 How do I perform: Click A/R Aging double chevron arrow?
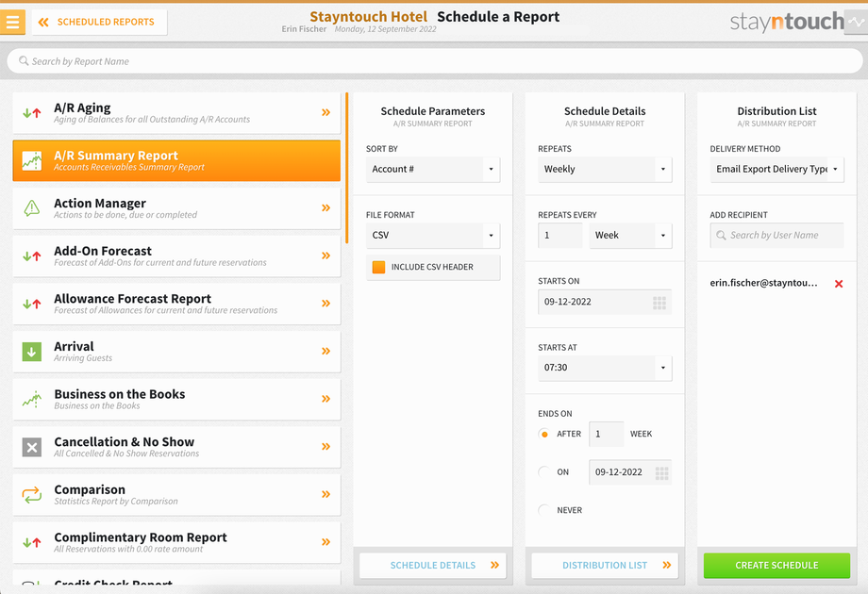coord(326,112)
